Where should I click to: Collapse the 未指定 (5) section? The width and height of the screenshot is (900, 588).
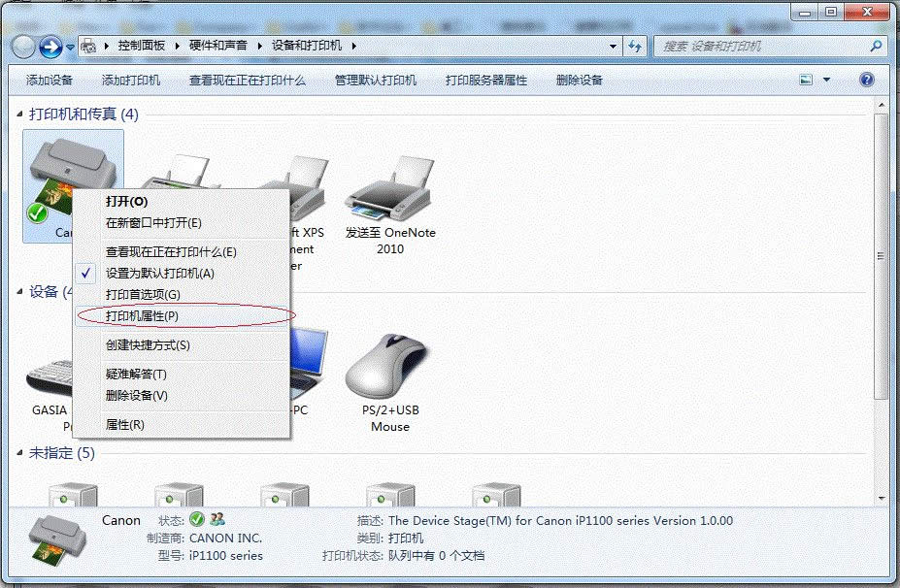pyautogui.click(x=21, y=453)
